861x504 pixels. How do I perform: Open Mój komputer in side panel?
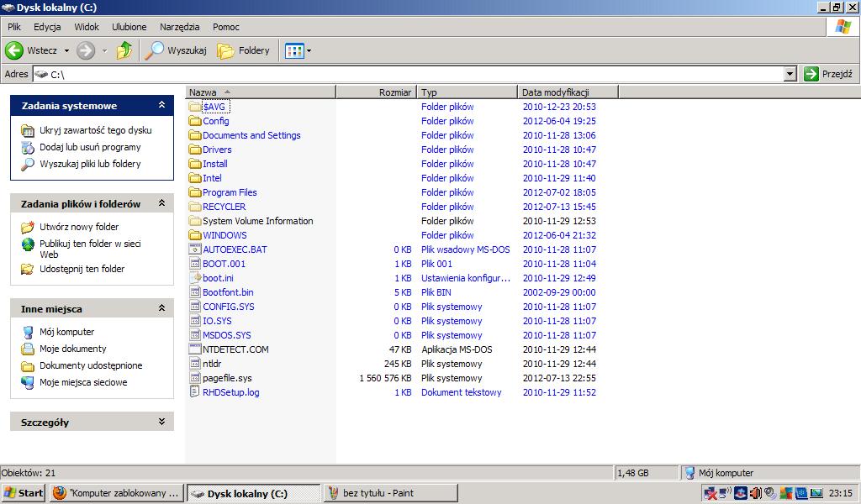click(66, 332)
